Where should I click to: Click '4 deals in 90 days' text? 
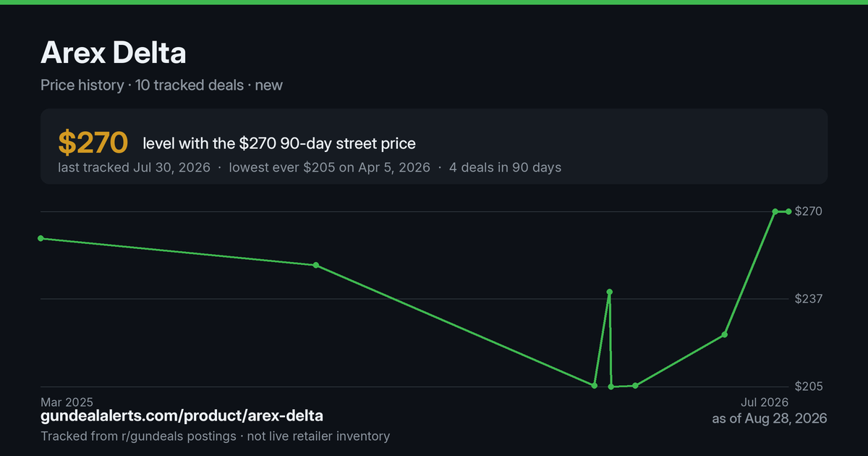[505, 167]
